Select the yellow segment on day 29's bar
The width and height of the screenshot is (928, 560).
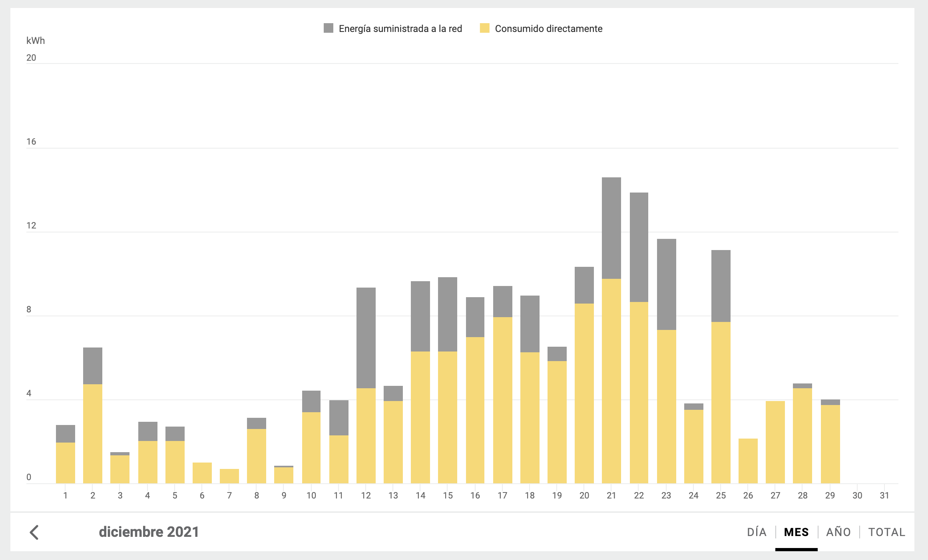click(x=830, y=444)
